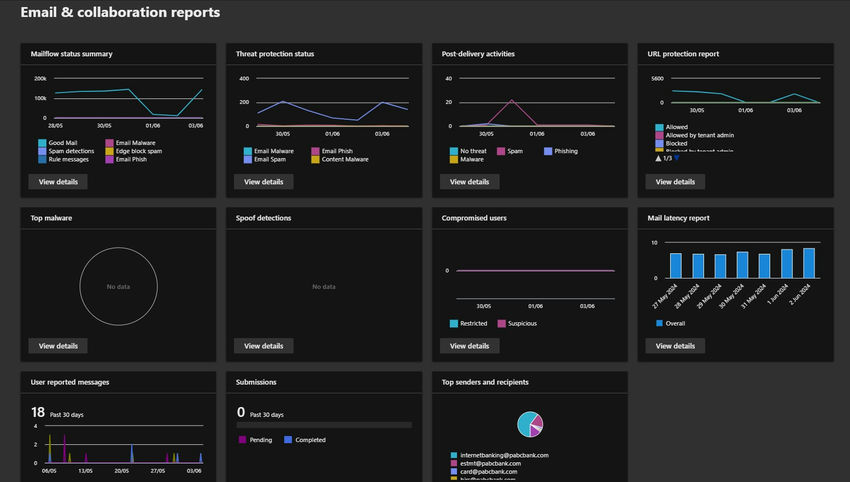
Task: Select the Email Spam legend swatch
Action: (x=247, y=159)
